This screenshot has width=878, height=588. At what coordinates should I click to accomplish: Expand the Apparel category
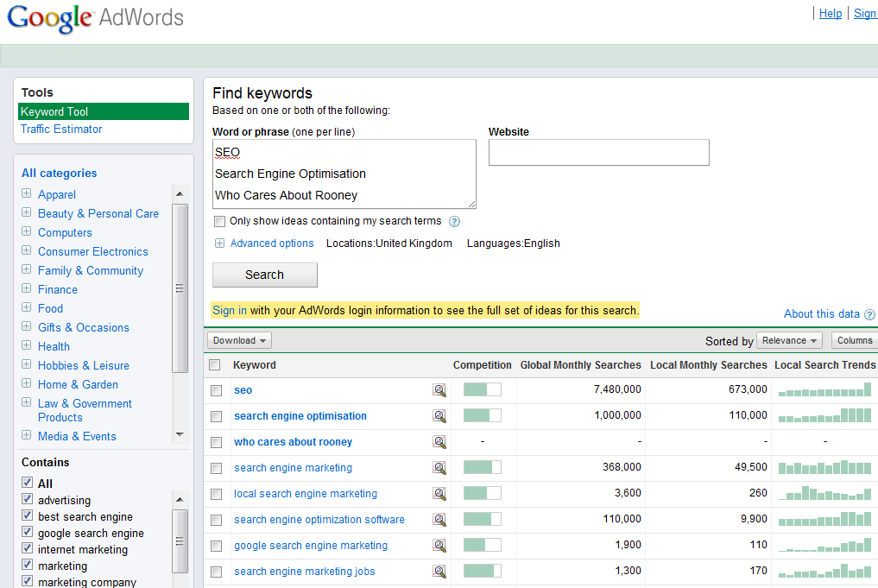(x=26, y=193)
